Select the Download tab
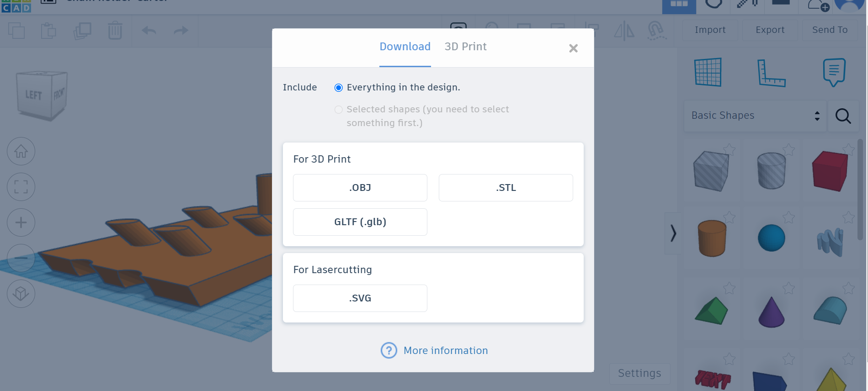 tap(405, 47)
